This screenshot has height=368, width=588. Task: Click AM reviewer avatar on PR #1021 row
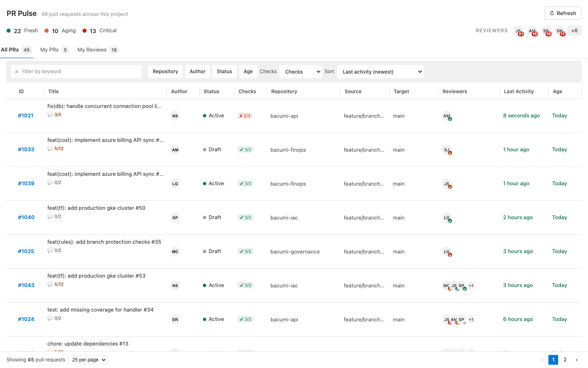(x=447, y=116)
